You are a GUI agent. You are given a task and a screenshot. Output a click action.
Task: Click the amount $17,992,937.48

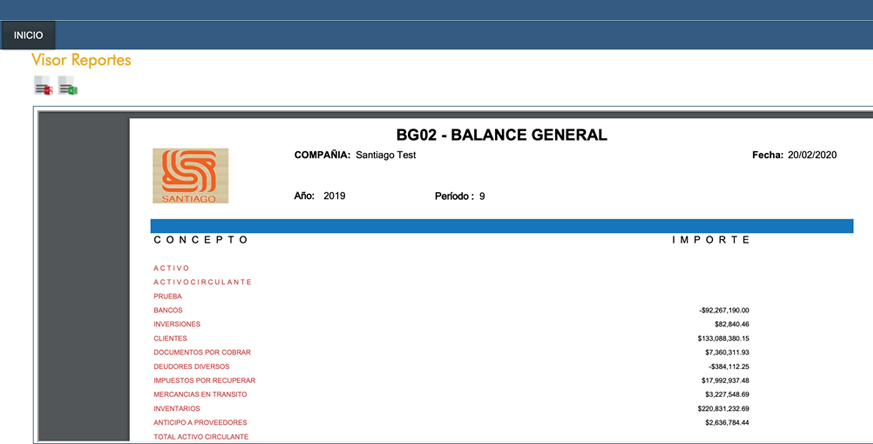pyautogui.click(x=725, y=380)
